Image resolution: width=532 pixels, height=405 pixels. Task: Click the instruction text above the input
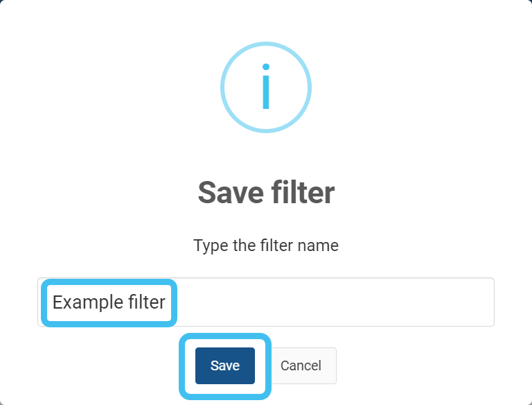pyautogui.click(x=266, y=245)
